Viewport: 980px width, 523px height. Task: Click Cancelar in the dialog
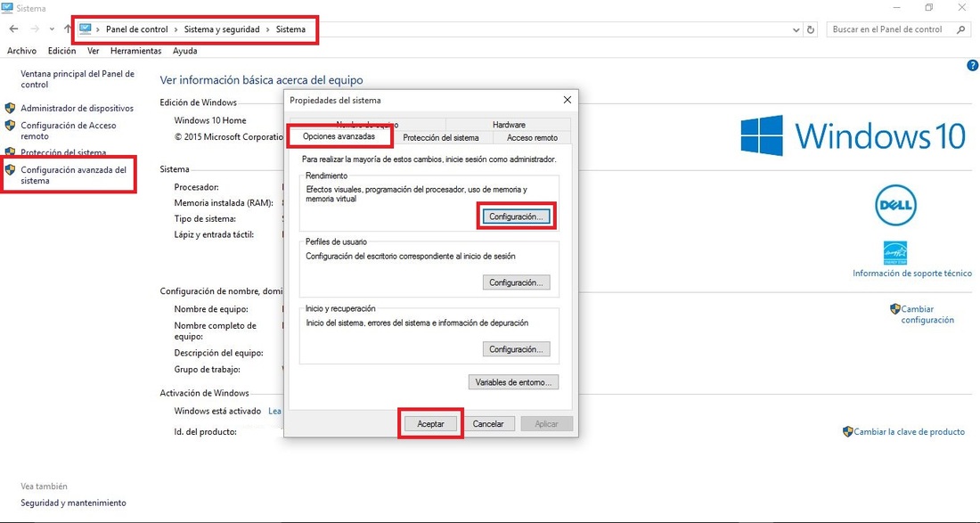[488, 423]
